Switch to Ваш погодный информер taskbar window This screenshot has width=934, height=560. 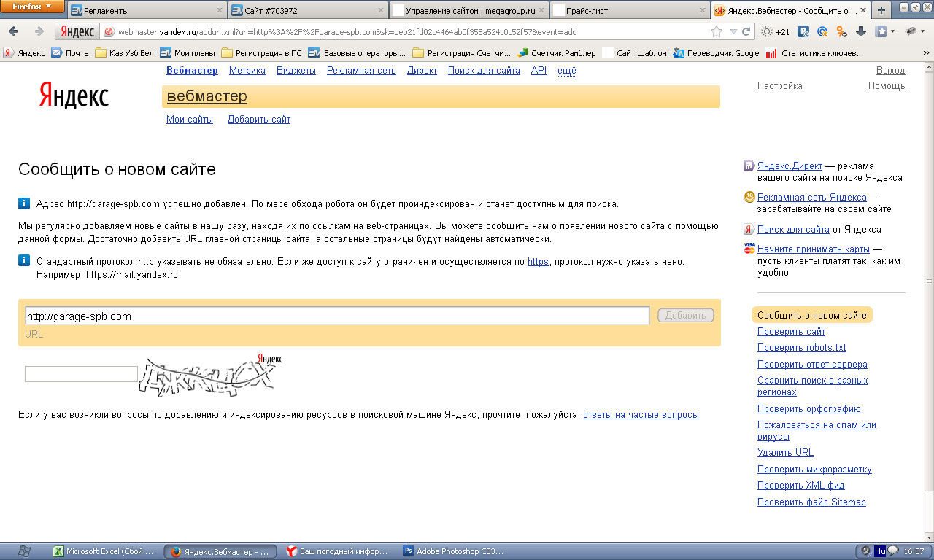336,551
